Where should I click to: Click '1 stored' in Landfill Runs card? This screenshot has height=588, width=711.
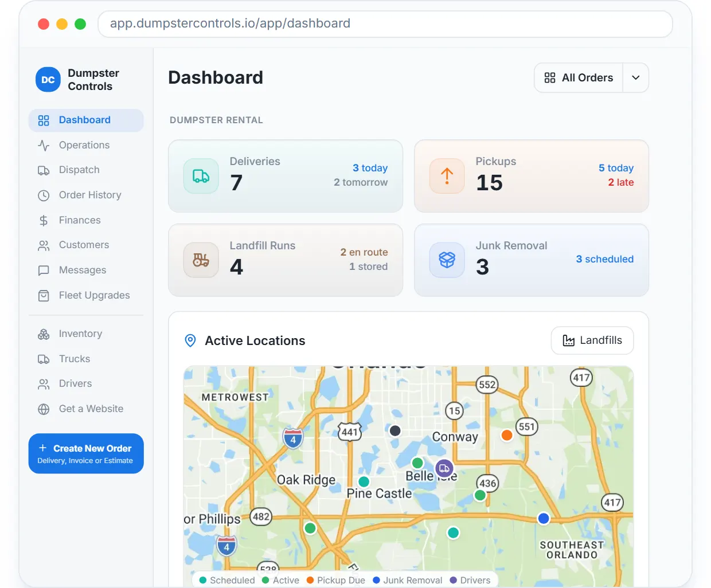coord(369,266)
